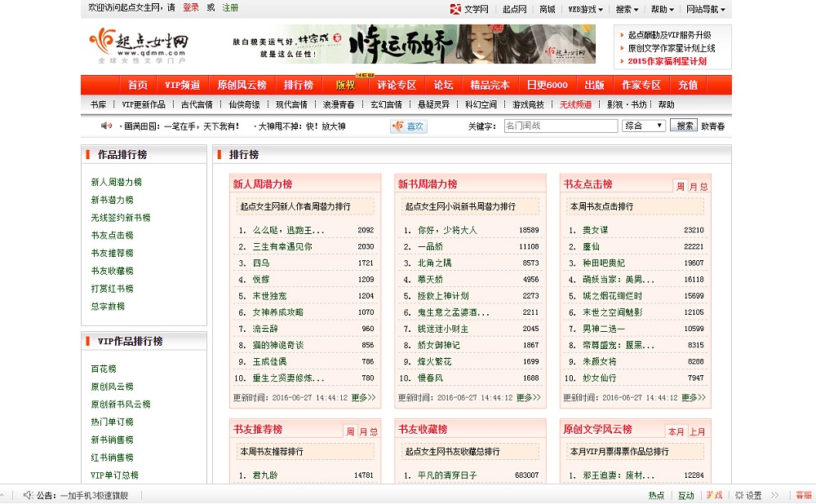Switch 书友点击榜 to 月 tab

[x=693, y=187]
